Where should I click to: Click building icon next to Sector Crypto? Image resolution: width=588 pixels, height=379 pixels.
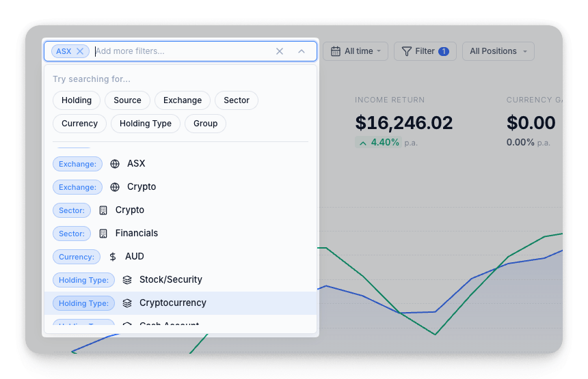point(103,210)
